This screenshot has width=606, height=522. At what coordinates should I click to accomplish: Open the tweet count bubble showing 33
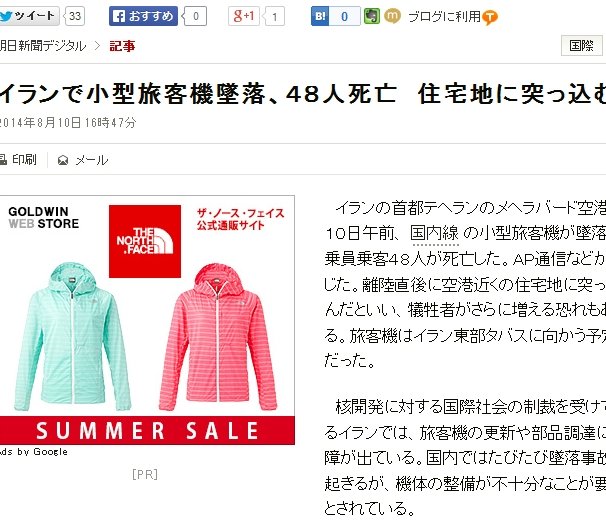pos(75,16)
